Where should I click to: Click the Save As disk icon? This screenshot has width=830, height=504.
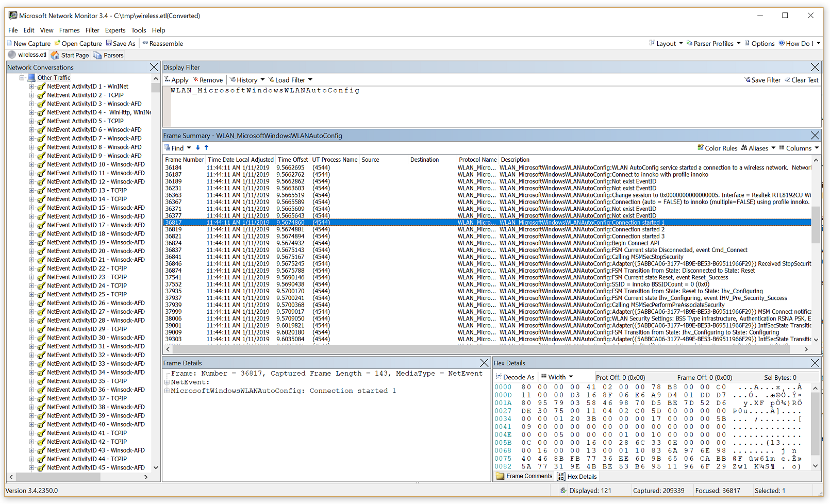point(109,44)
